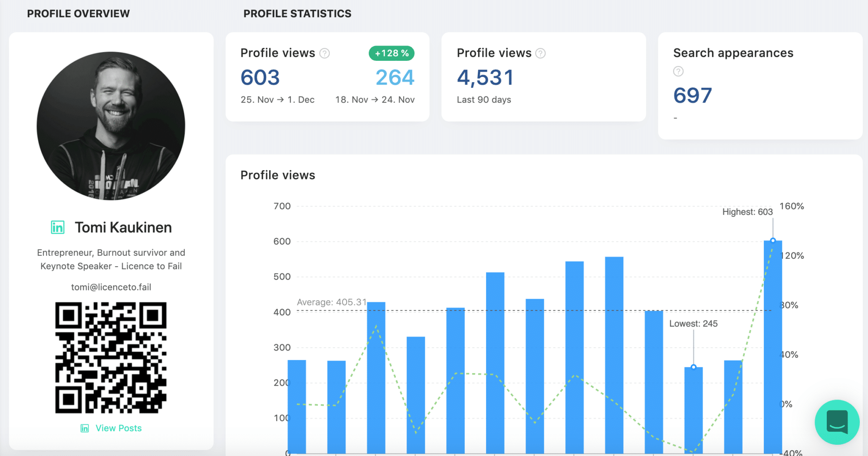Click the 603 profile views value

[260, 78]
